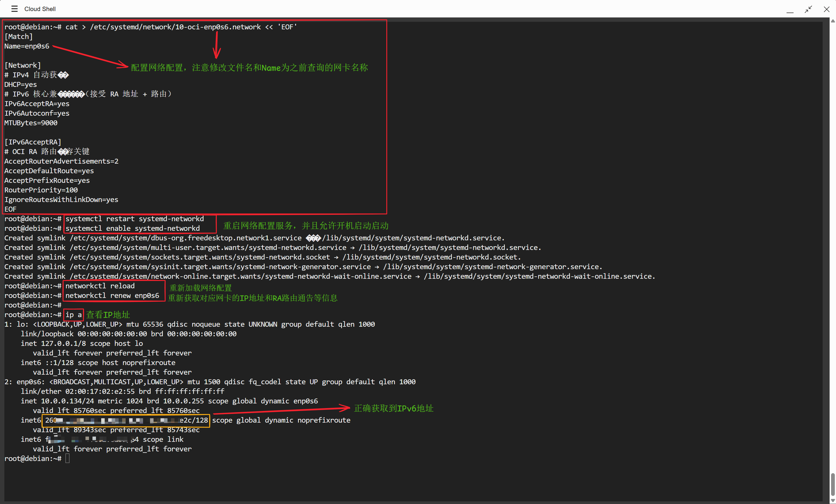Open the Cloud Shell hamburger menu
Screen dimensions: 836x504
click(14, 9)
